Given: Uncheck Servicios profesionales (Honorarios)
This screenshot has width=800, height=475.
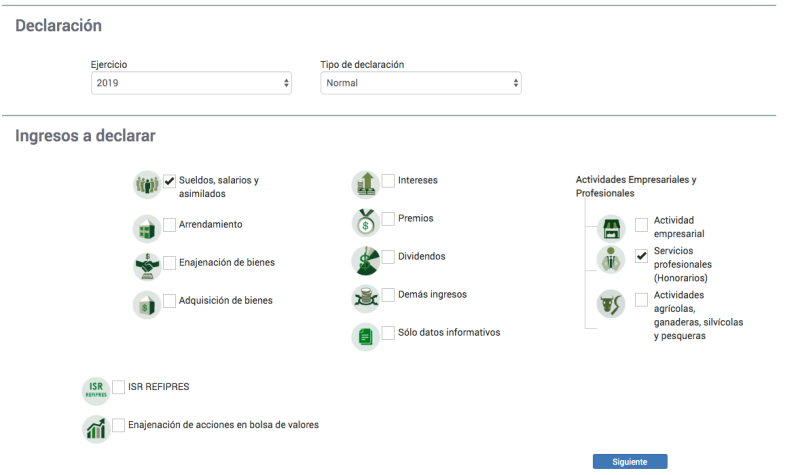Looking at the screenshot, I should click(641, 256).
